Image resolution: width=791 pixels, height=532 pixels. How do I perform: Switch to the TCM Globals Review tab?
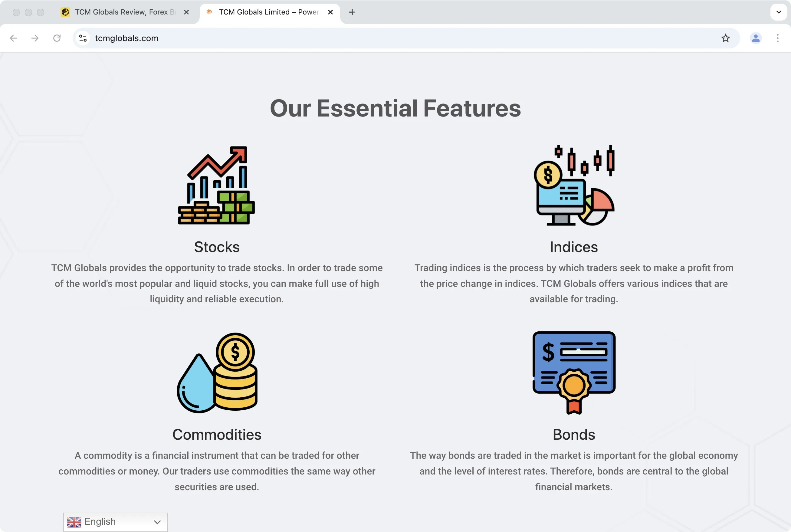(126, 12)
